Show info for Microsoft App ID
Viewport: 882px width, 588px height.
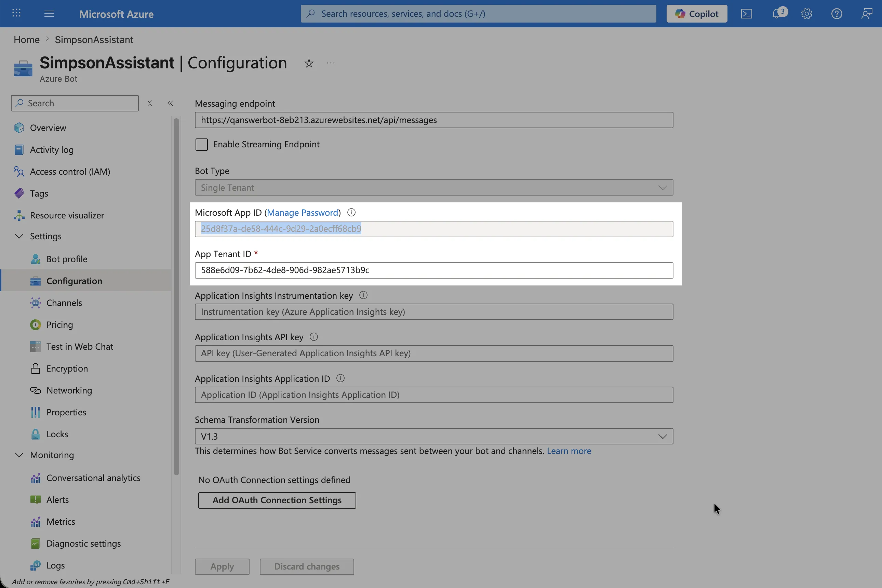click(x=351, y=213)
